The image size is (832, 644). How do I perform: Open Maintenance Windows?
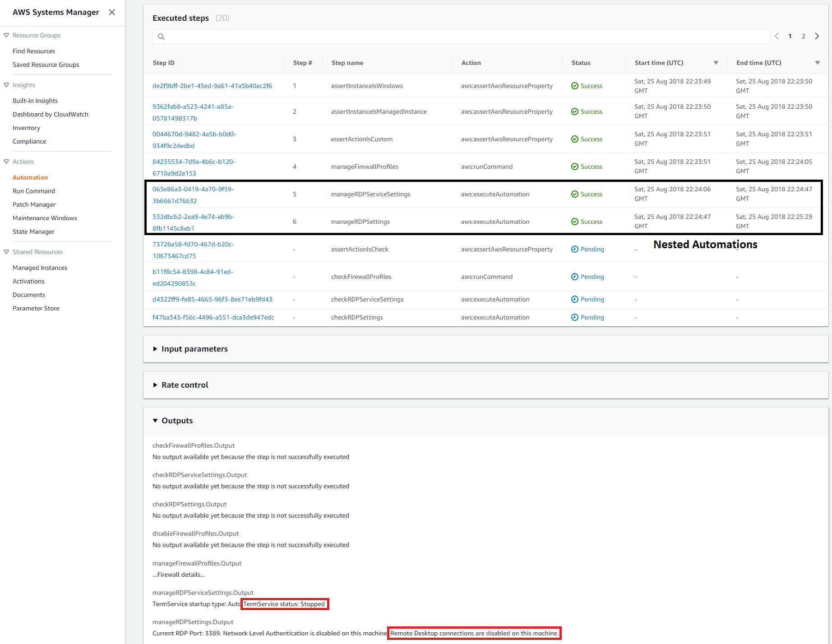[x=45, y=218]
